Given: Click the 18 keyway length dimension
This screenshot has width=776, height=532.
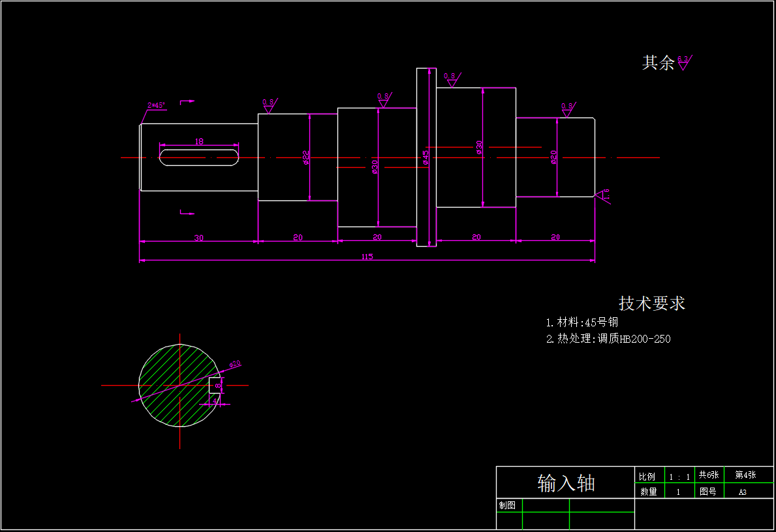Looking at the screenshot, I should pos(199,141).
